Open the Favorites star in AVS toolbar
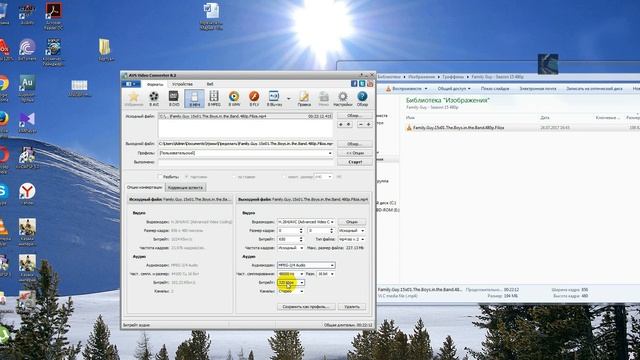Image resolution: width=640 pixels, height=360 pixels. (x=133, y=98)
